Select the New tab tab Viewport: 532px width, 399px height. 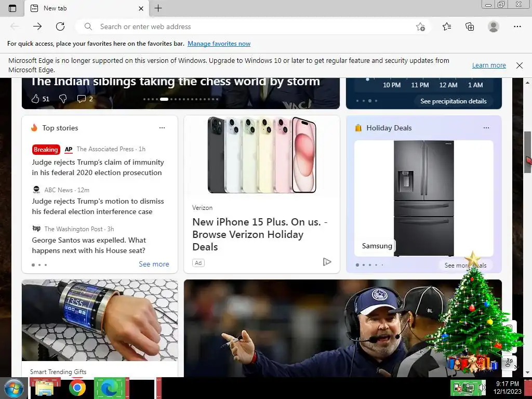click(x=86, y=8)
